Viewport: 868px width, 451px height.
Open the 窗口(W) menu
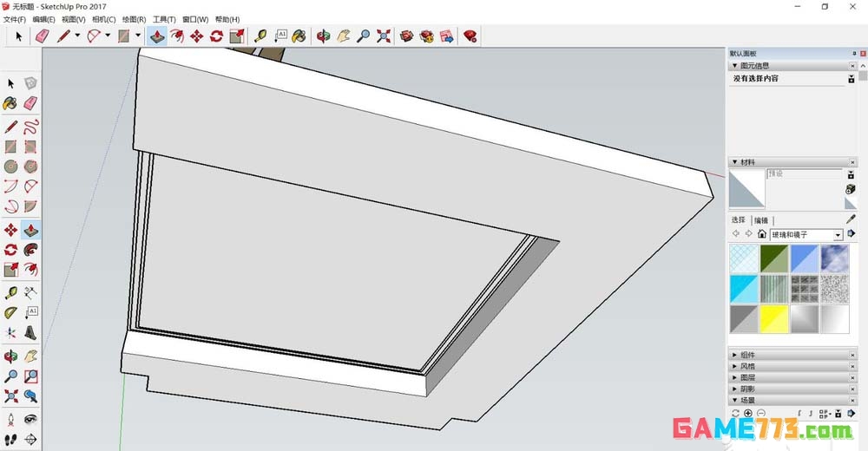[195, 19]
